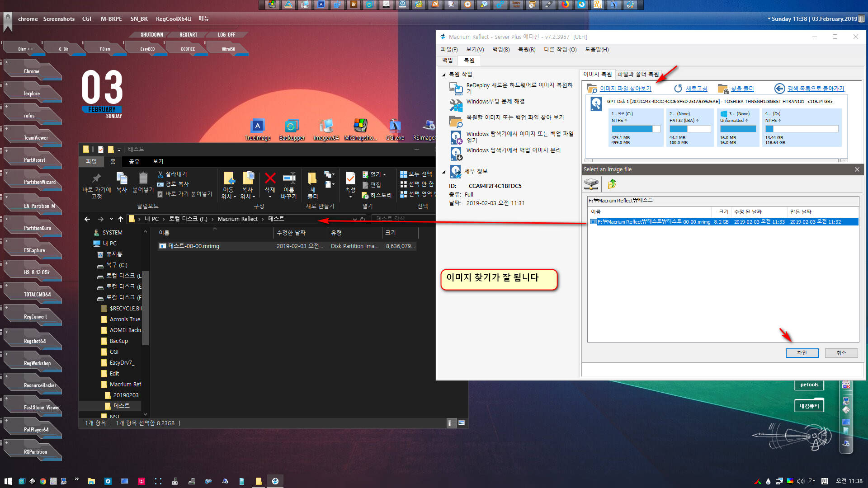The height and width of the screenshot is (488, 868).
Task: Select the BacKup folder in navigation tree
Action: tap(118, 341)
